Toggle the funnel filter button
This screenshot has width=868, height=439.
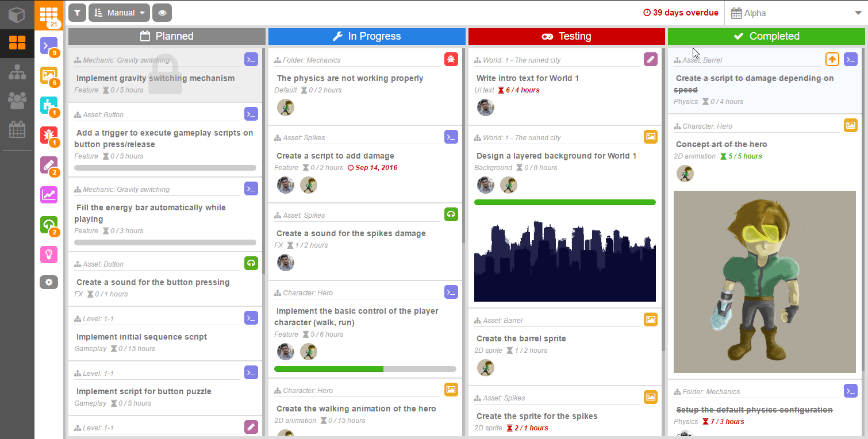click(77, 13)
